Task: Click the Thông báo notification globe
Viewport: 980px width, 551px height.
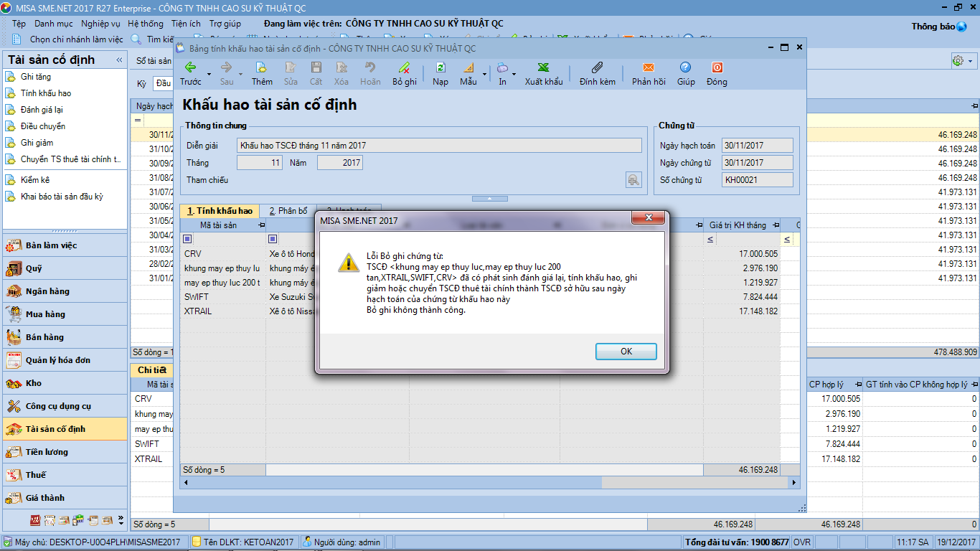Action: (x=961, y=27)
